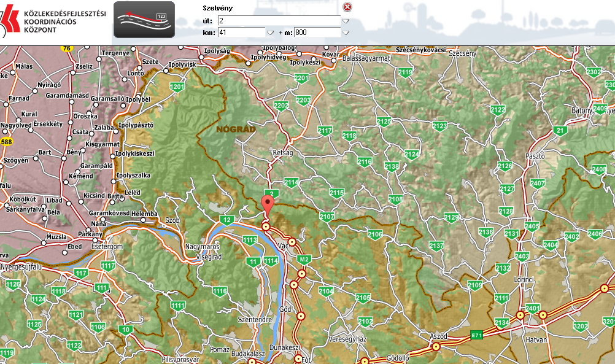Click the green road 21 shield
The height and width of the screenshot is (364, 615).
click(559, 131)
